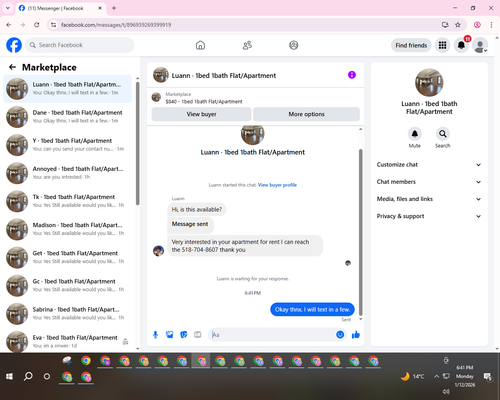500x400 pixels.
Task: Expand Media, files and links section
Action: point(429,199)
